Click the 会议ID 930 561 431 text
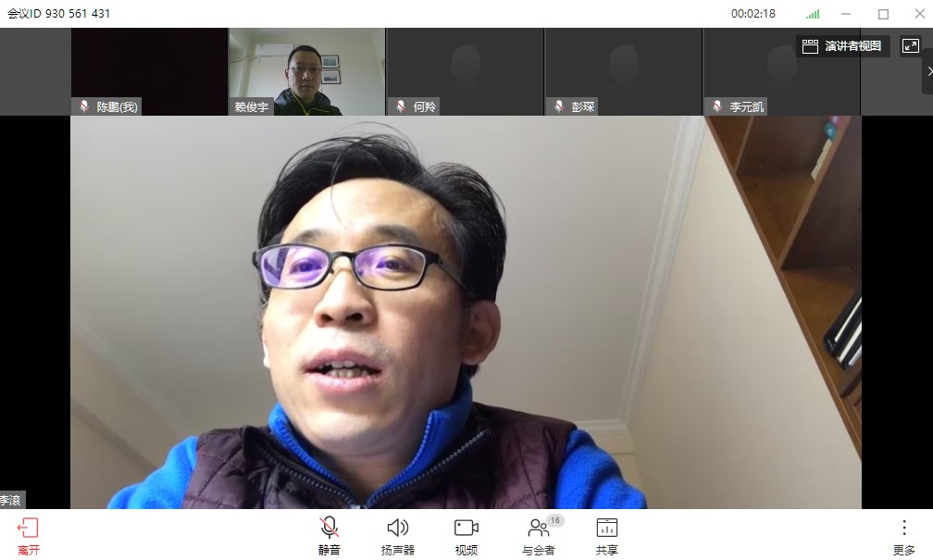The image size is (933, 560). click(x=59, y=13)
